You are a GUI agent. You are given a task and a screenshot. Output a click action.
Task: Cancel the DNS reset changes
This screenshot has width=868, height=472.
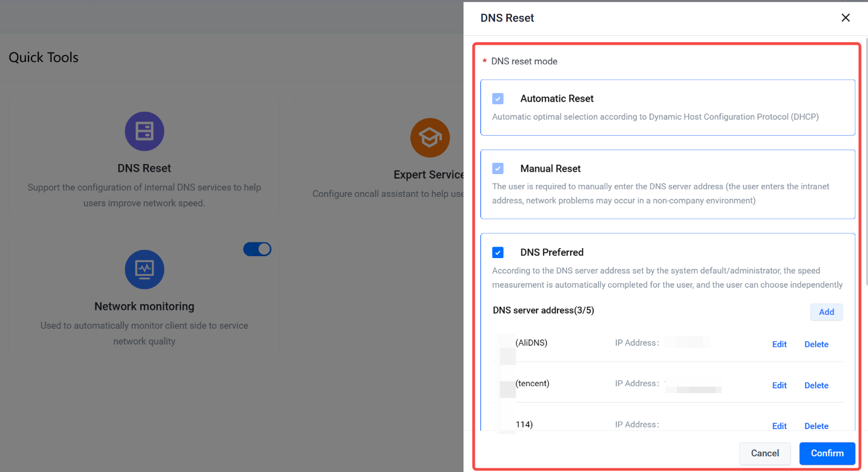point(765,453)
